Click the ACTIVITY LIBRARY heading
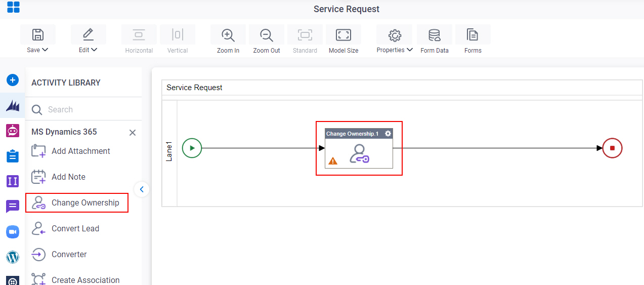644x285 pixels. click(x=66, y=83)
